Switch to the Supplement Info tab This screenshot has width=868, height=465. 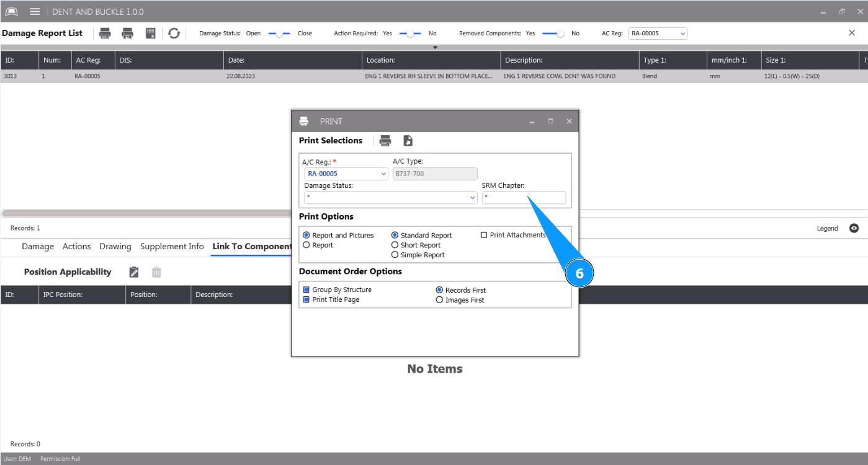click(172, 246)
